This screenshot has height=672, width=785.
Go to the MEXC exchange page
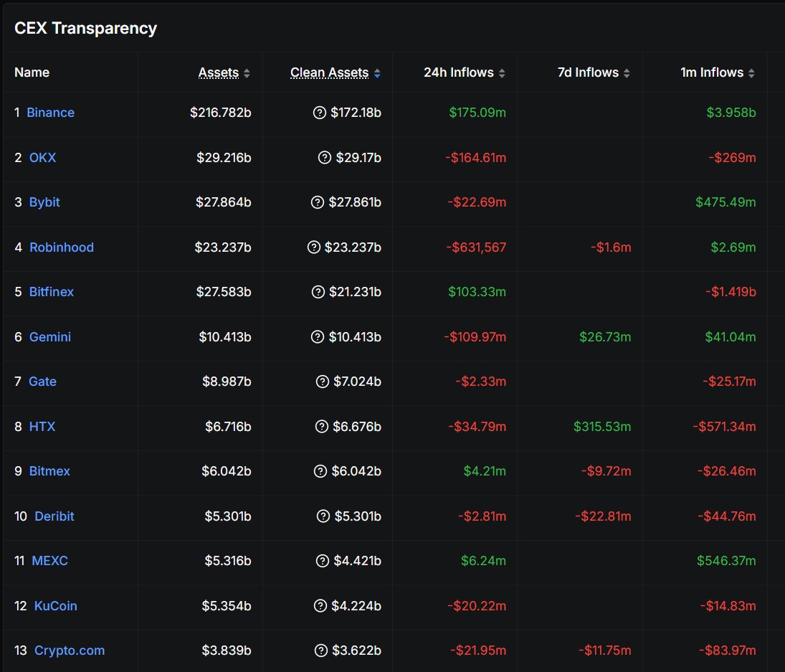(50, 561)
